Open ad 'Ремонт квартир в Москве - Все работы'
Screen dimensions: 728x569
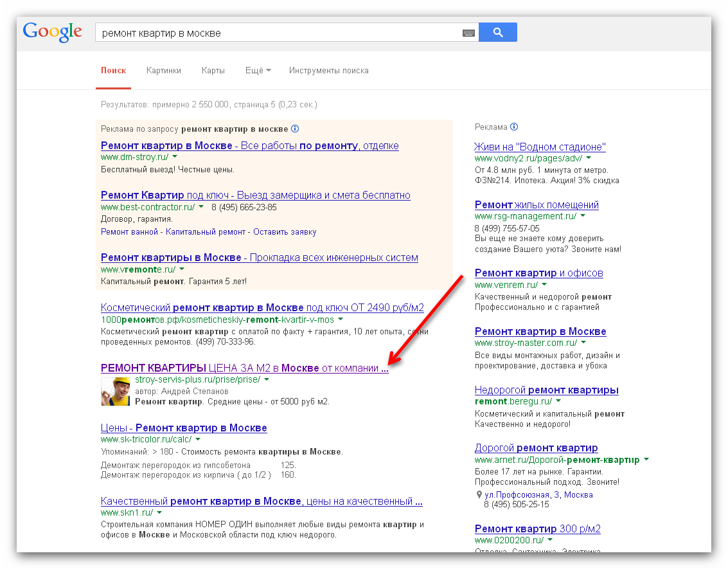pyautogui.click(x=250, y=145)
